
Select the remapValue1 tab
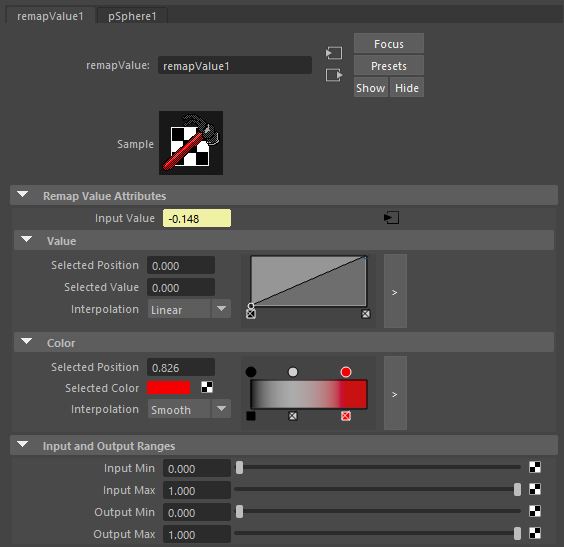(50, 16)
